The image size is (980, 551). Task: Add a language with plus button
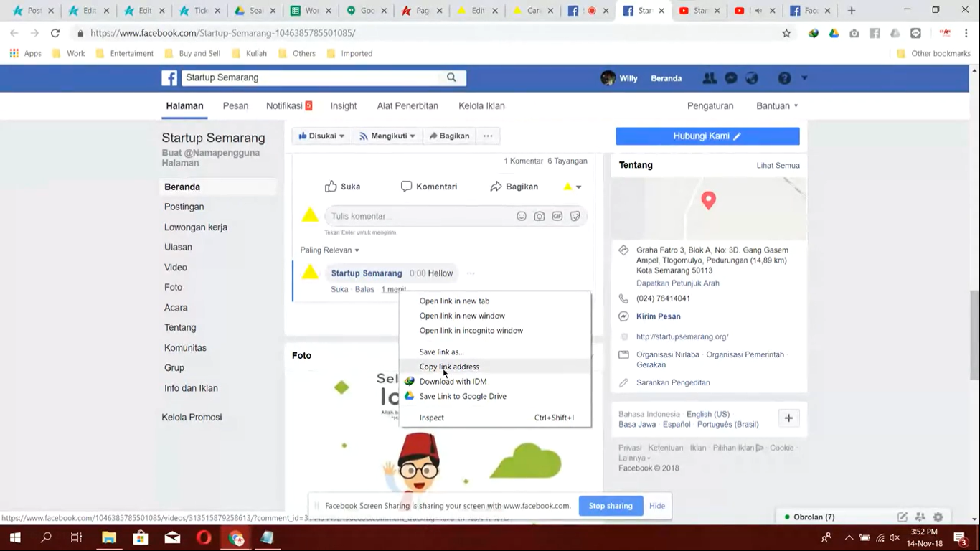tap(788, 418)
